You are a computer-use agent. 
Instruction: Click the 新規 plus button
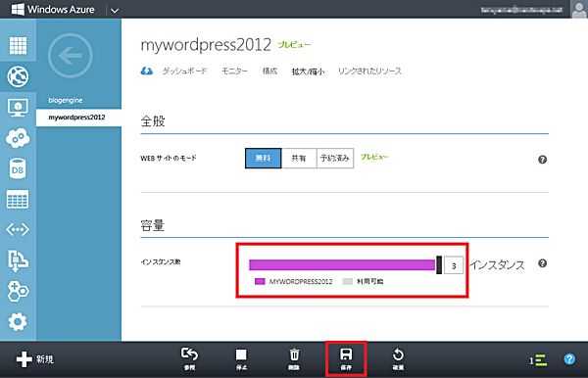(35, 359)
